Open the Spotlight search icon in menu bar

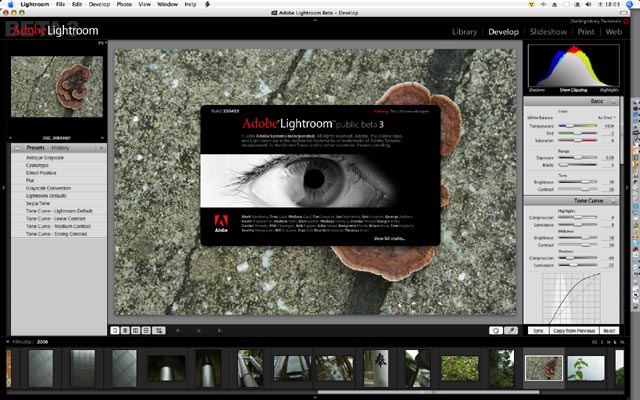click(x=629, y=4)
